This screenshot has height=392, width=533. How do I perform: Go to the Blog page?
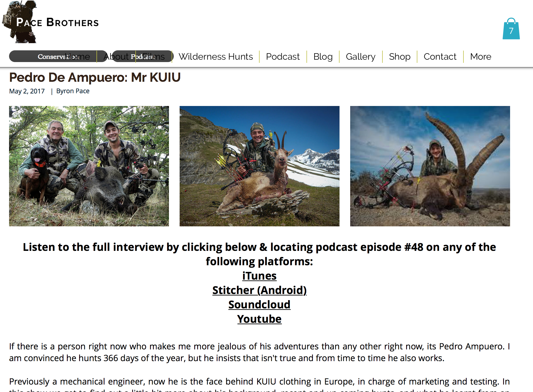(323, 56)
